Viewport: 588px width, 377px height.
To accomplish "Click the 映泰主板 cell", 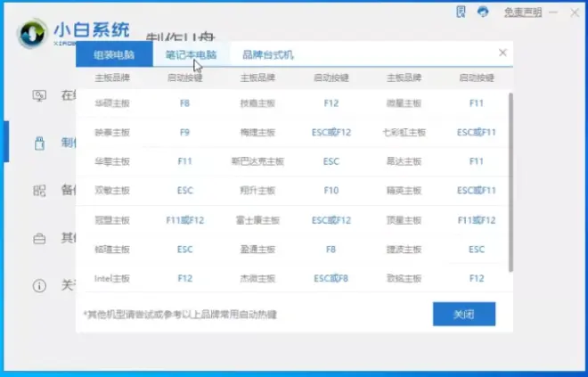I will (112, 133).
